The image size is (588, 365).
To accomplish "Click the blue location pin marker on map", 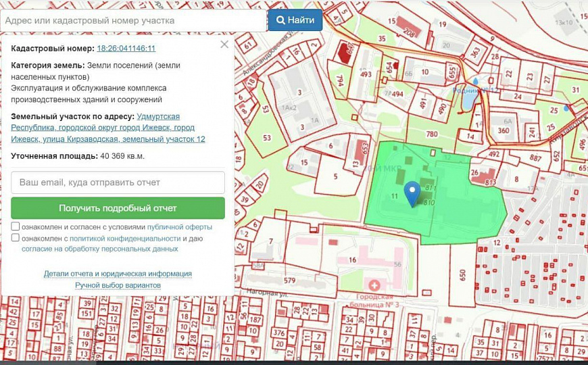I will click(412, 193).
